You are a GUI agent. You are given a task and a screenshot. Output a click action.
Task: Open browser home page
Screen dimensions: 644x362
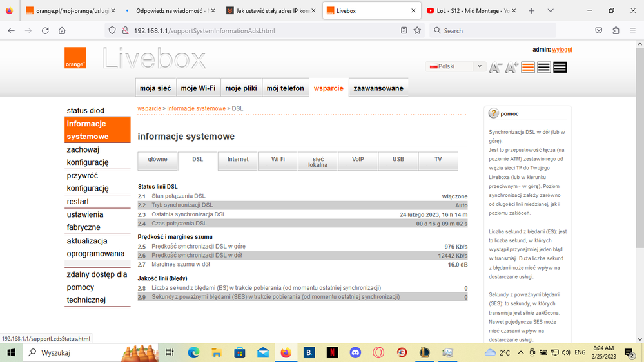[62, 30]
